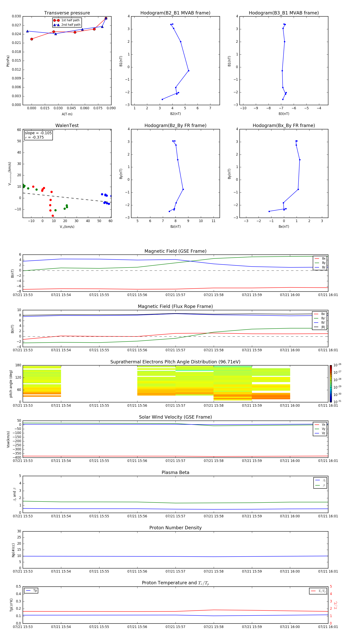This screenshot has width=351, height=644.
Task: Click the '1st half path' legend entry
Action: (x=67, y=20)
